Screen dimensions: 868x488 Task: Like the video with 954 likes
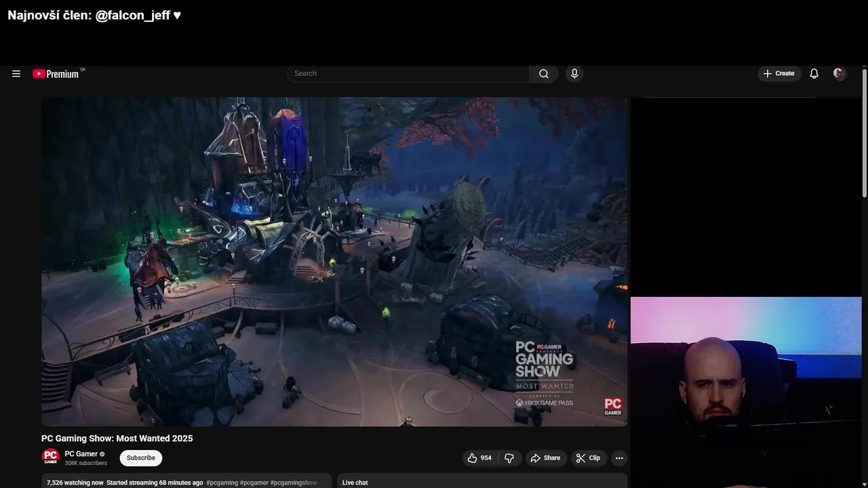pos(480,458)
